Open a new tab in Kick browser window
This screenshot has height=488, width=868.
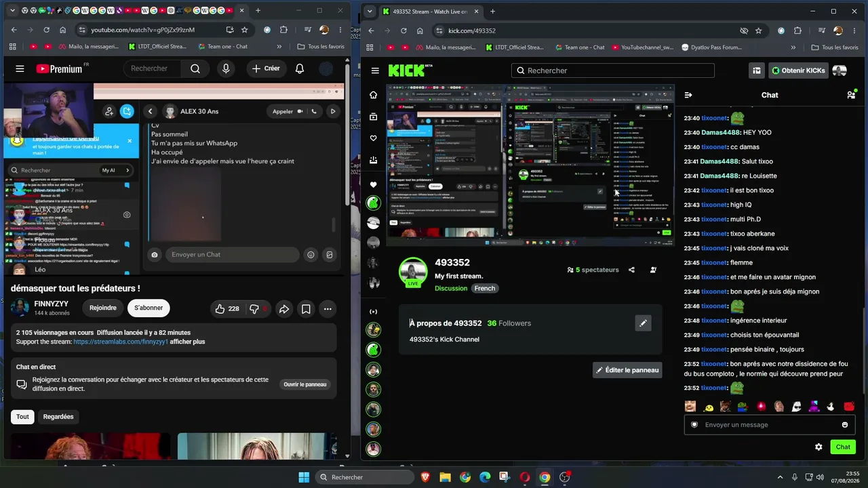(492, 12)
